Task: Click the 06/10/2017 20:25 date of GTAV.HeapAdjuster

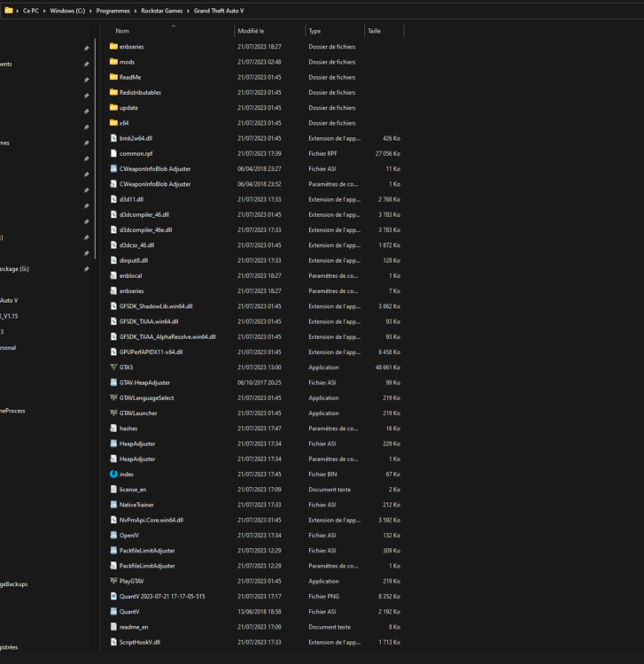Action: 260,382
